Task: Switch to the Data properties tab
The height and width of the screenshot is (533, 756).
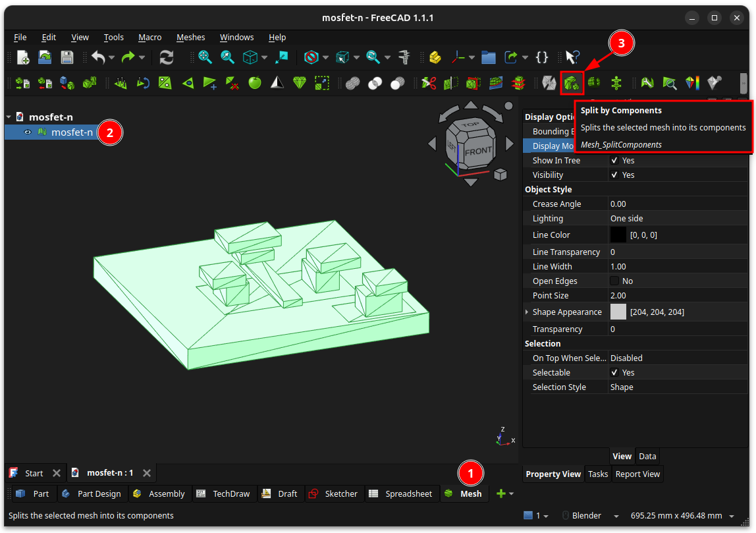Action: [647, 457]
